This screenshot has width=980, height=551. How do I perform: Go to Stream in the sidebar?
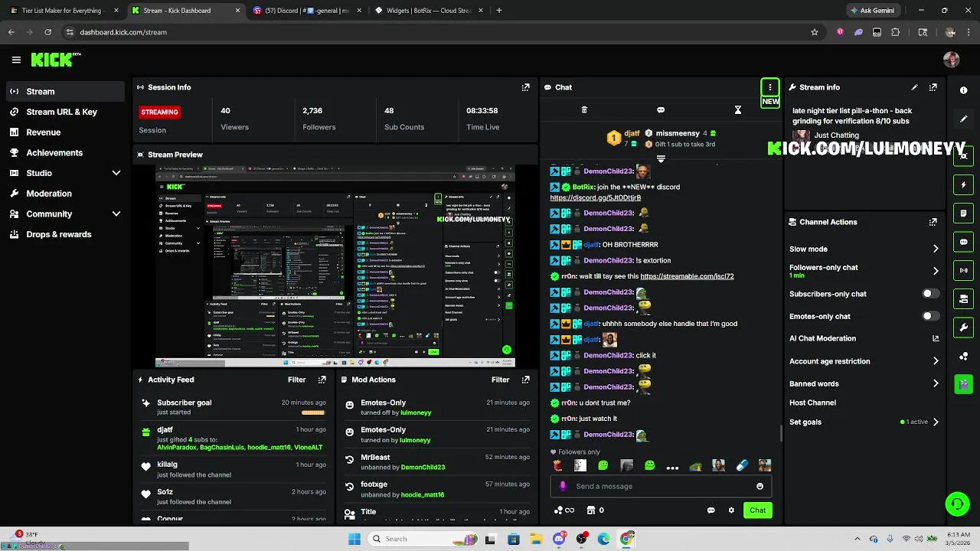[65, 91]
